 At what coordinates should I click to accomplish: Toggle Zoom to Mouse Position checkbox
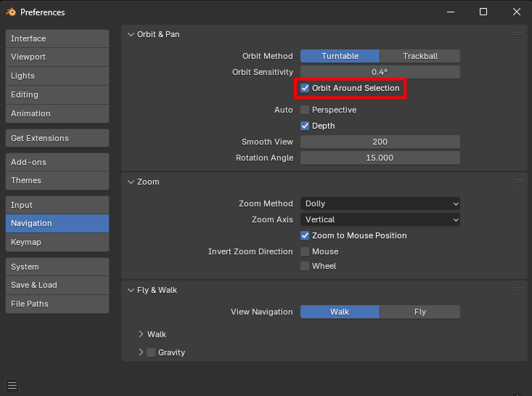[305, 235]
